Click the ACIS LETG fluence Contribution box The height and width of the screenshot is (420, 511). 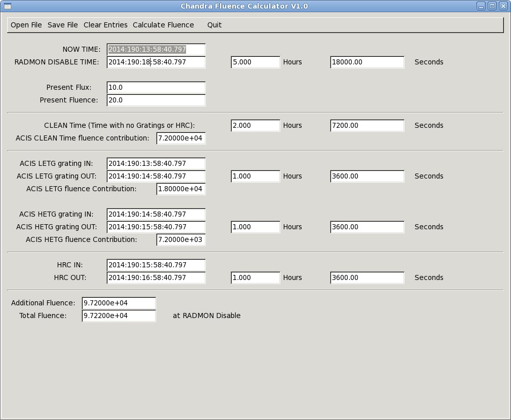coord(180,189)
